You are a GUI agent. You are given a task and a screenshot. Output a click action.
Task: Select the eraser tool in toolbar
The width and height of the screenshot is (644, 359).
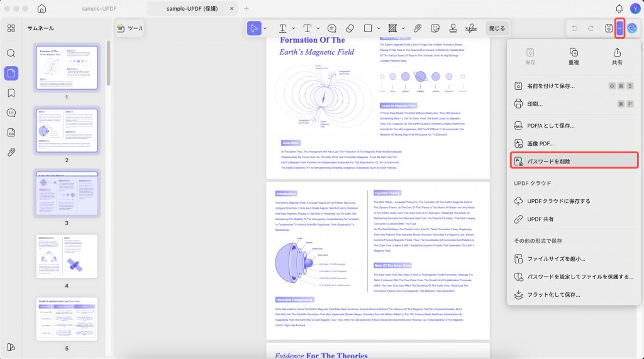pyautogui.click(x=350, y=28)
